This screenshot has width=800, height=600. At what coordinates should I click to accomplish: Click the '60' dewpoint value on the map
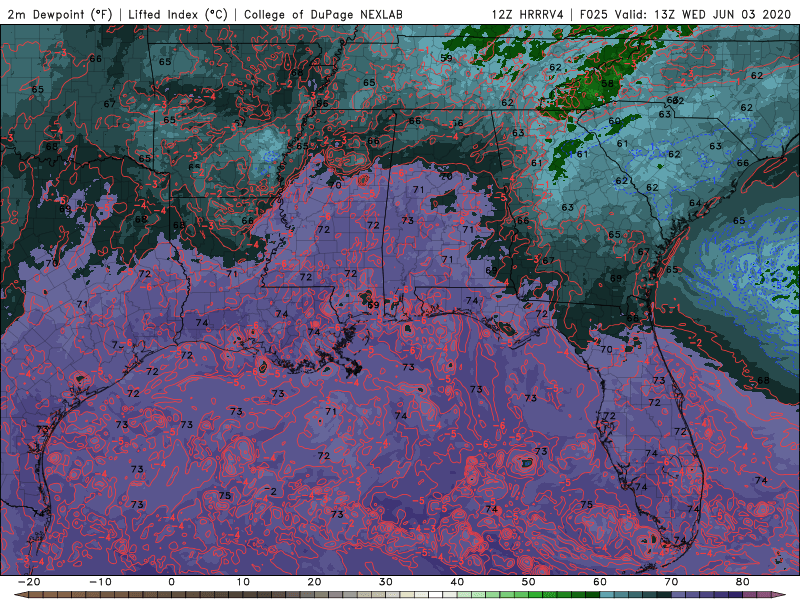pos(614,121)
